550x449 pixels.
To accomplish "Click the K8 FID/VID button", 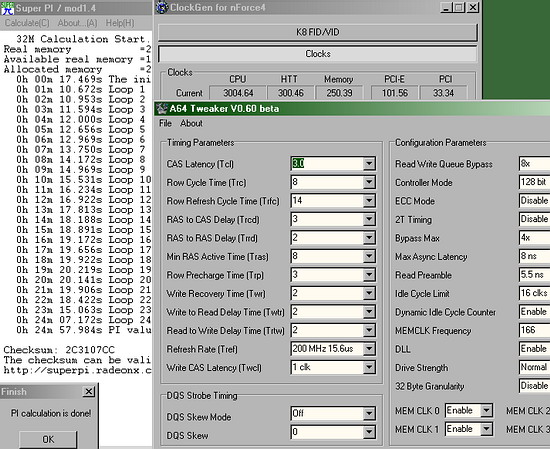I will (317, 32).
